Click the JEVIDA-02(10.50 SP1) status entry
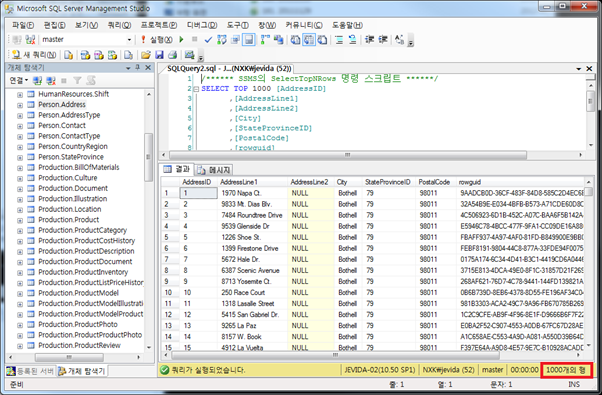The image size is (602, 395). point(379,370)
